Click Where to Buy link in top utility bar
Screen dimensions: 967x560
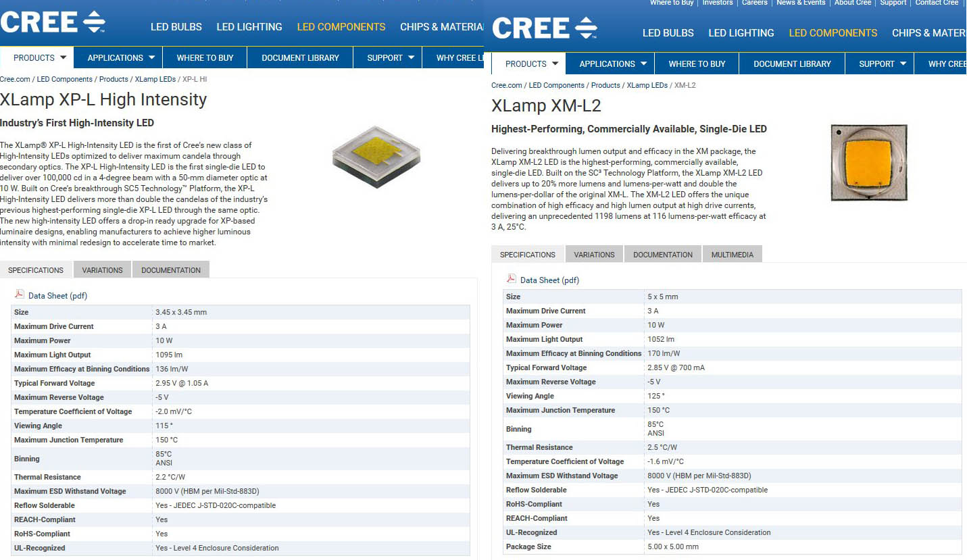coord(672,3)
